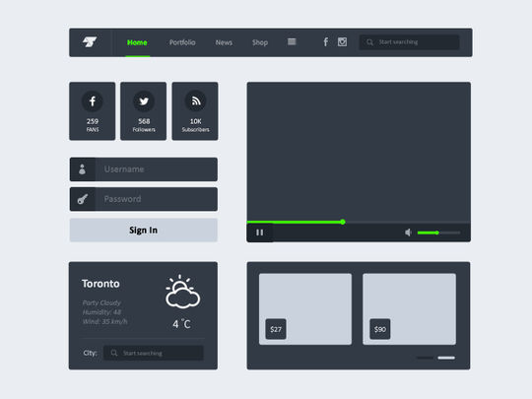The height and width of the screenshot is (399, 532).
Task: Focus the Password input field
Action: pyautogui.click(x=144, y=199)
